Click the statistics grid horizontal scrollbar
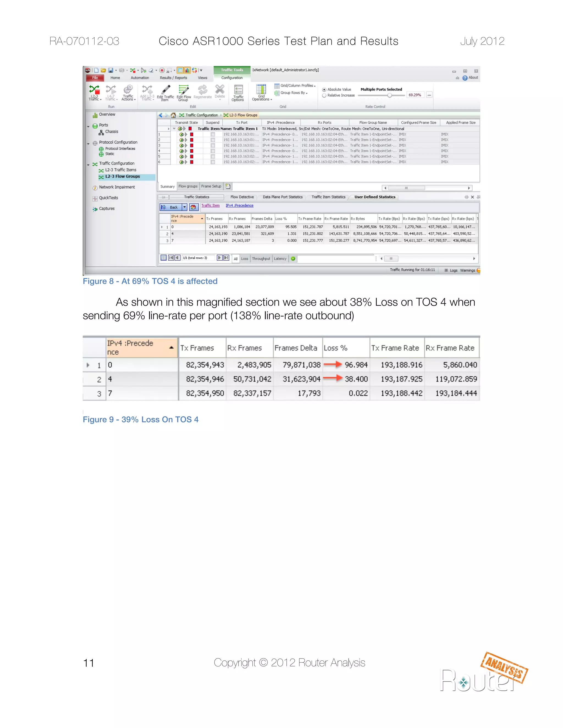The width and height of the screenshot is (563, 728). click(427, 259)
